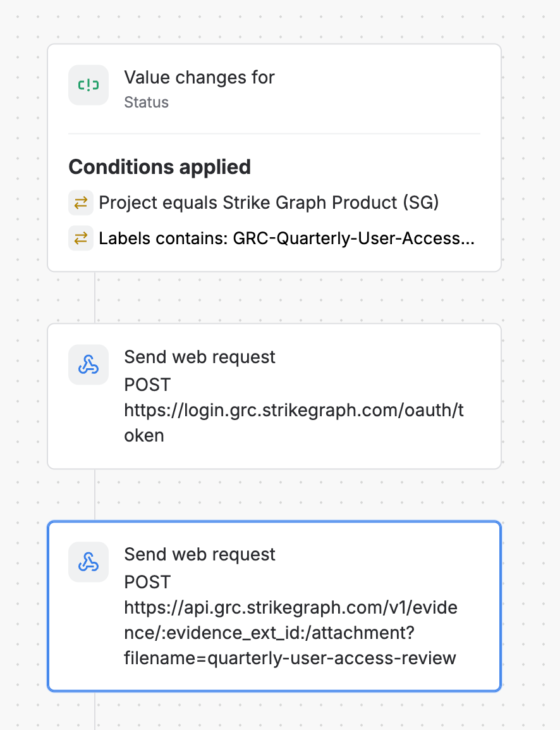The height and width of the screenshot is (730, 560).
Task: Select the Labels contains GRC-Quarterly-User-Access condition
Action: 272,238
